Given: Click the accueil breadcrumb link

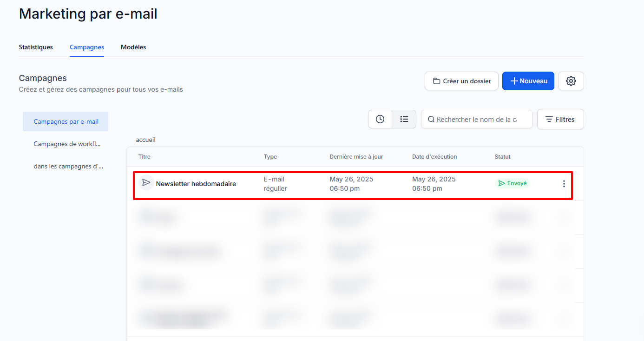Looking at the screenshot, I should 145,140.
